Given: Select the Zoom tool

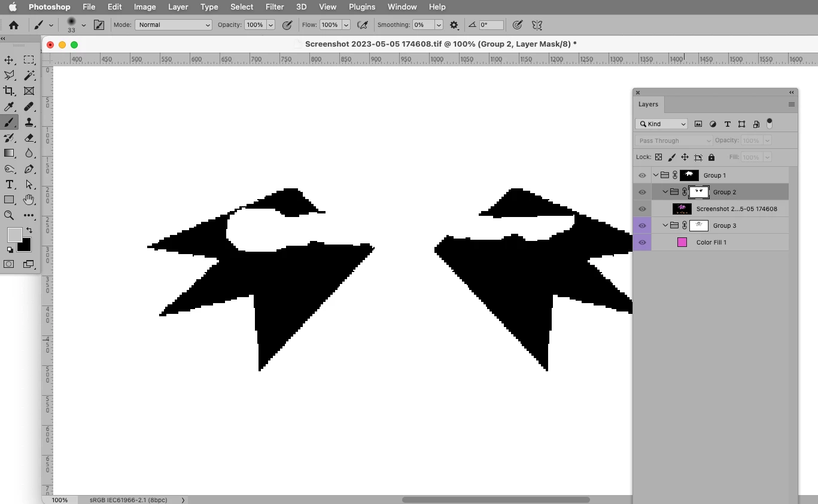Looking at the screenshot, I should [x=10, y=215].
